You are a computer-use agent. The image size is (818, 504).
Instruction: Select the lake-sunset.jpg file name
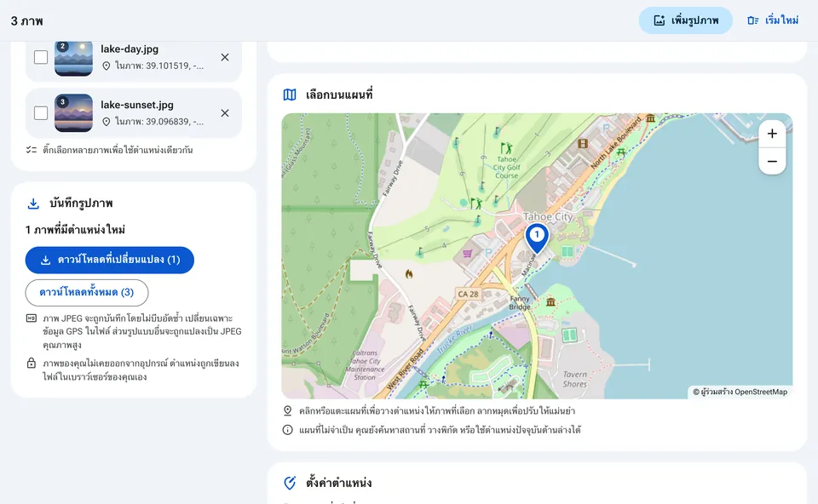point(137,105)
